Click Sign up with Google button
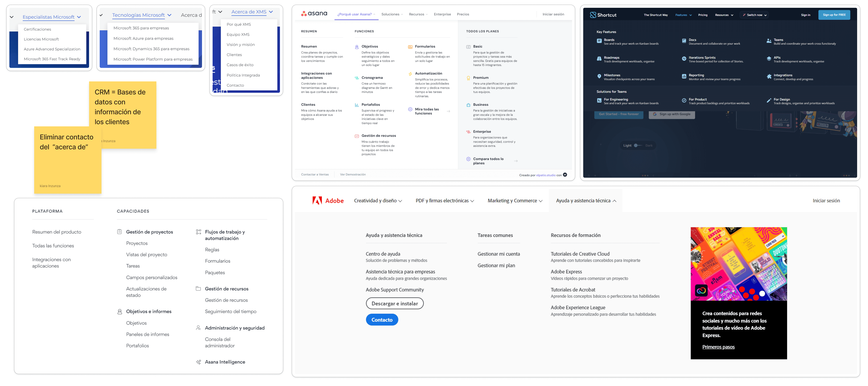This screenshot has width=868, height=386. (672, 114)
